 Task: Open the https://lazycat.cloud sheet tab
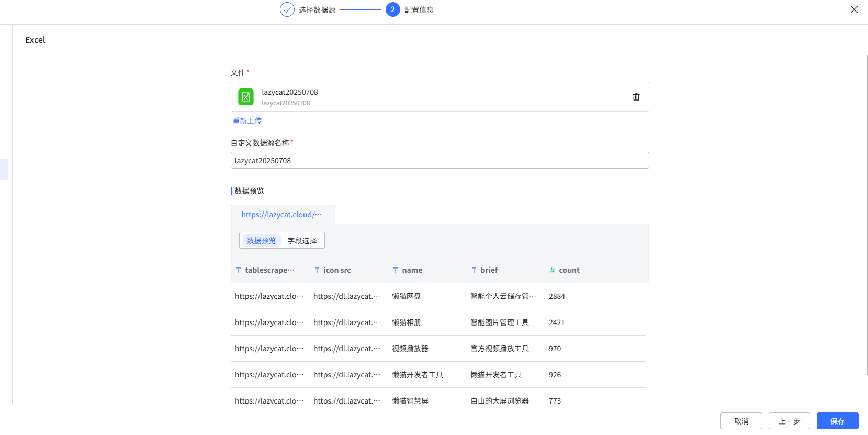click(283, 215)
